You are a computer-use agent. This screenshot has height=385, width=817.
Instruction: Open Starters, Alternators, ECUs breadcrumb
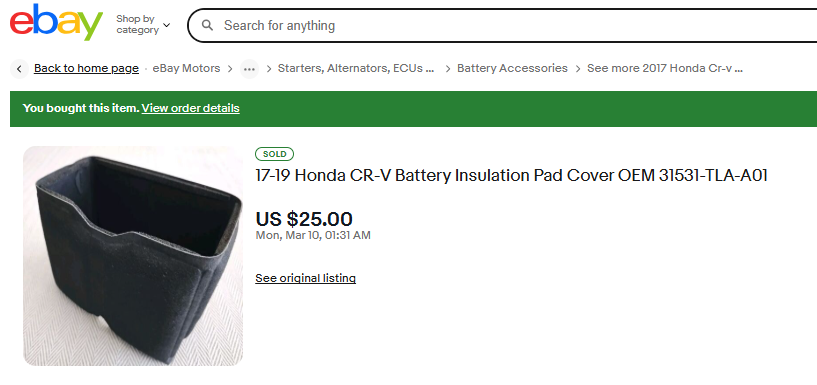coord(356,68)
